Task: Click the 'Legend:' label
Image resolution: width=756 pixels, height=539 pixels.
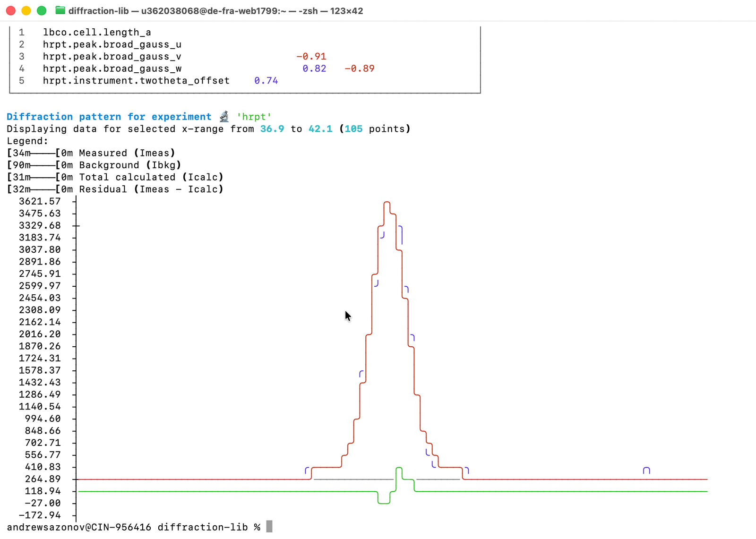Action: [x=27, y=141]
